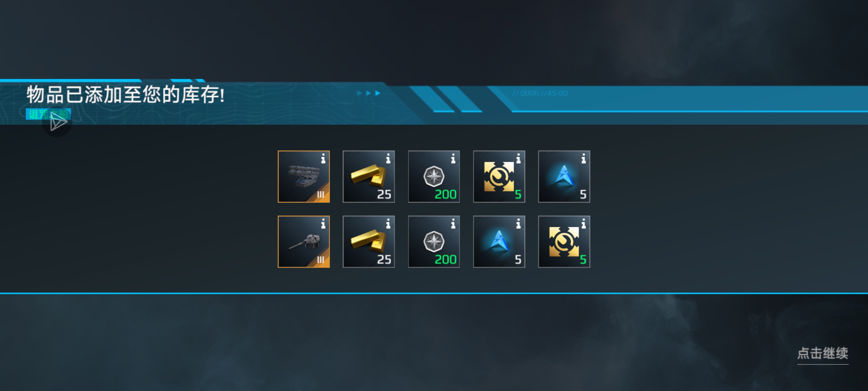Click top row golden wrench upgrade icon
The height and width of the screenshot is (391, 868).
coord(499,177)
